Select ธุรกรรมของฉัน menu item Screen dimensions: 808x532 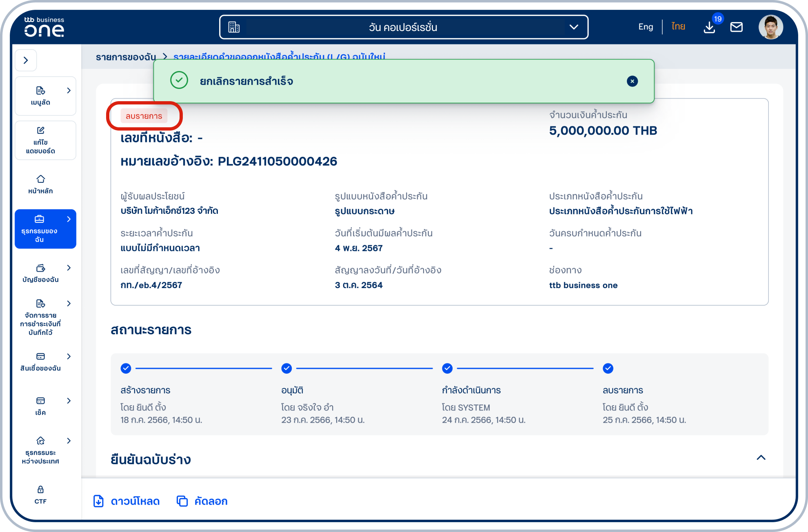(x=45, y=229)
